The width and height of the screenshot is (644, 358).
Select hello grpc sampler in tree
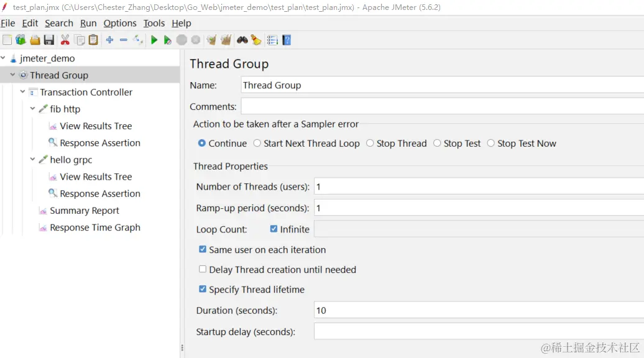[71, 160]
